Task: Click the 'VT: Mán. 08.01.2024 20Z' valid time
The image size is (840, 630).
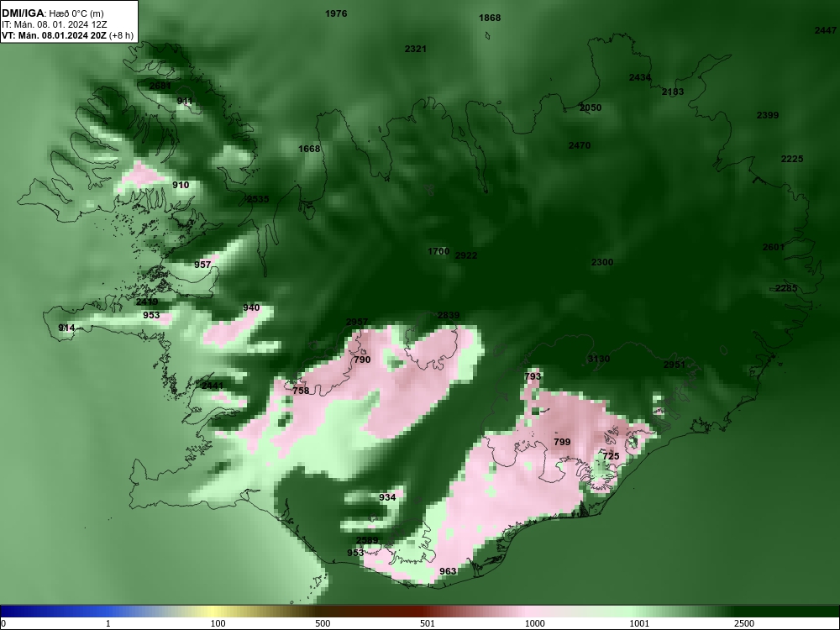Action: (55, 36)
